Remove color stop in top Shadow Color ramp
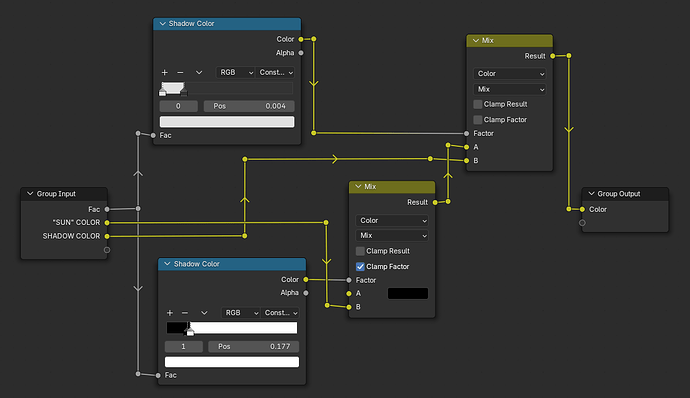 tap(180, 72)
